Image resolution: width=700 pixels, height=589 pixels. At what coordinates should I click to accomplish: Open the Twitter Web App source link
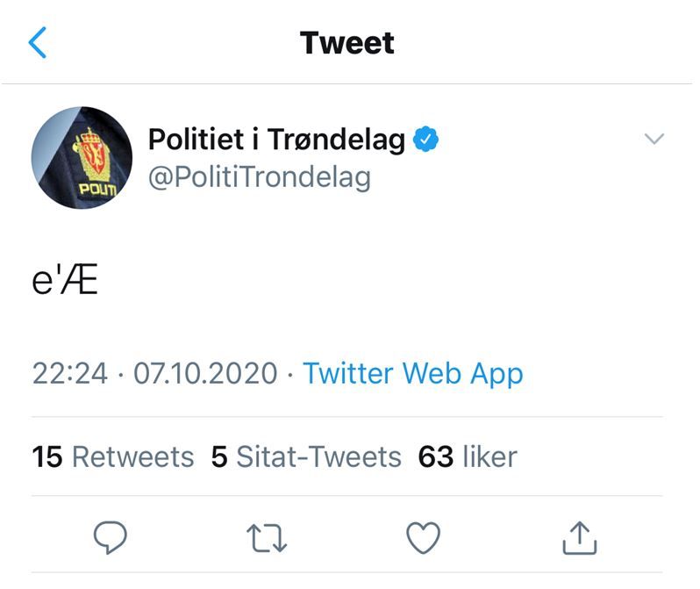(x=412, y=374)
